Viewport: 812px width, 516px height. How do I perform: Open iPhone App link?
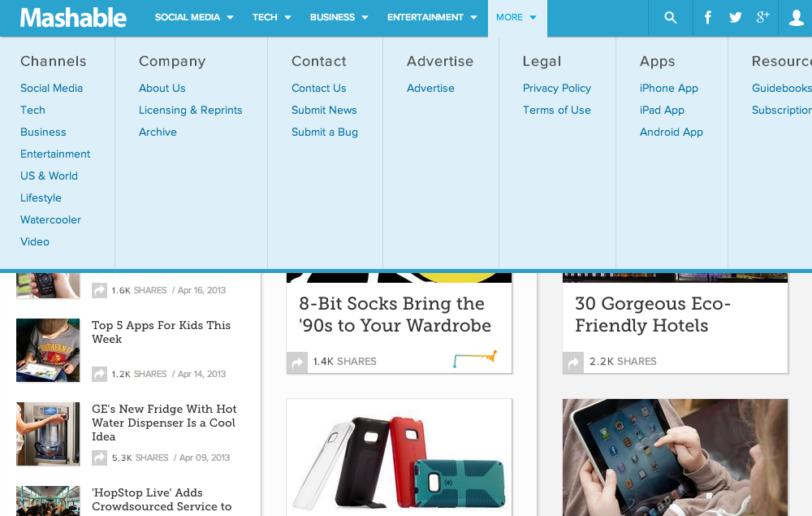click(668, 88)
